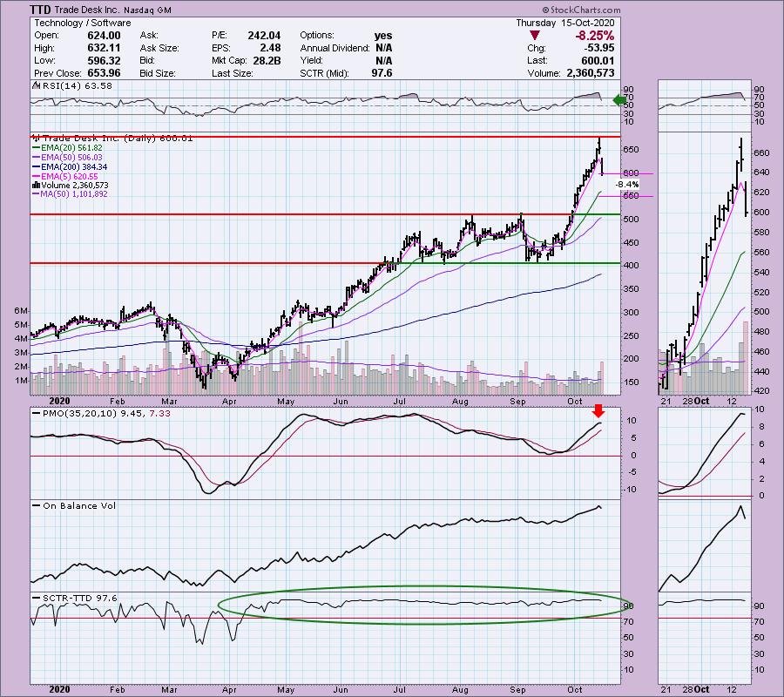This screenshot has width=784, height=697.
Task: Click the N/A value beside Annual Dividend
Action: point(383,48)
